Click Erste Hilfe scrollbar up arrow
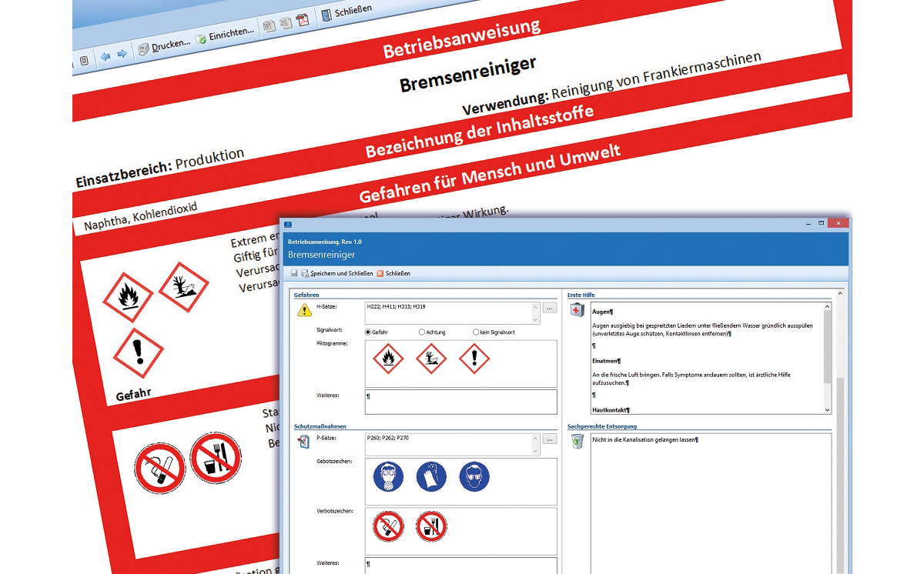 tap(828, 306)
